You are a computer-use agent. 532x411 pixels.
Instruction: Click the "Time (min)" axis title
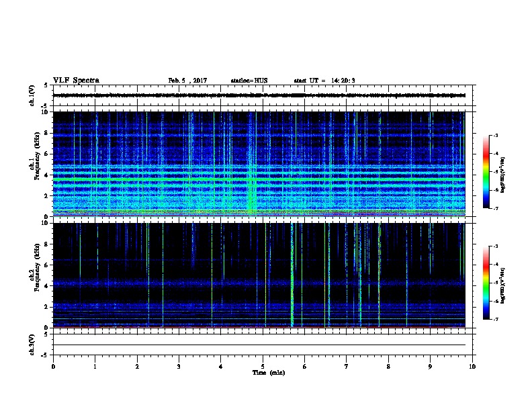[x=269, y=373]
